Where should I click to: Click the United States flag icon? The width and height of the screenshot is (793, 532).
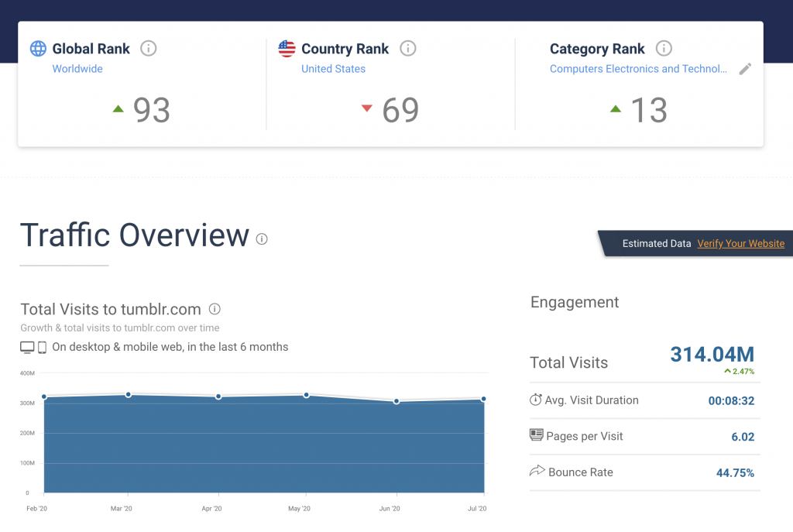(287, 49)
